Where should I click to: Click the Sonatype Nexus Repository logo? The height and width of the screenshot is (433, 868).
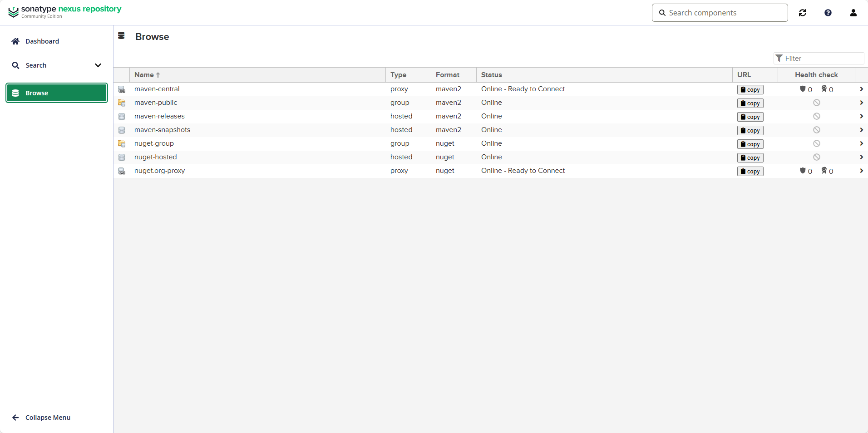click(x=64, y=12)
